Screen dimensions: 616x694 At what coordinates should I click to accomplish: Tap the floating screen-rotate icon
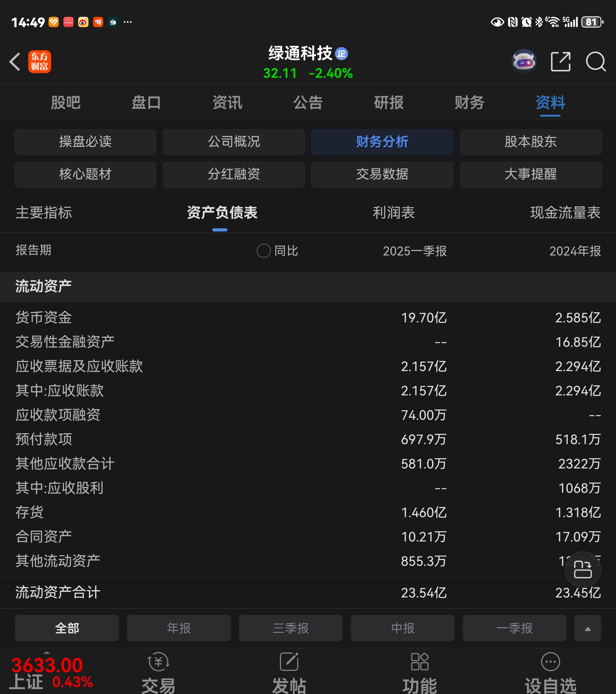coord(583,569)
